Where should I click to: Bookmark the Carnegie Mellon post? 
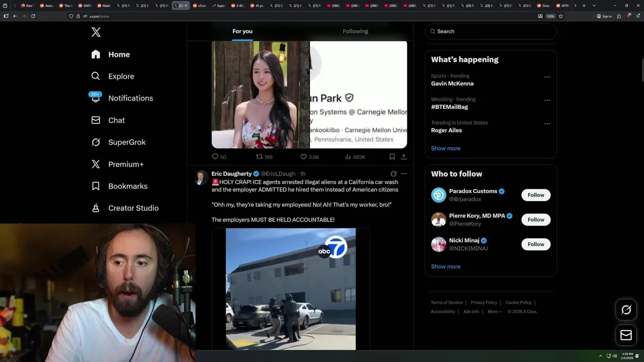(392, 157)
